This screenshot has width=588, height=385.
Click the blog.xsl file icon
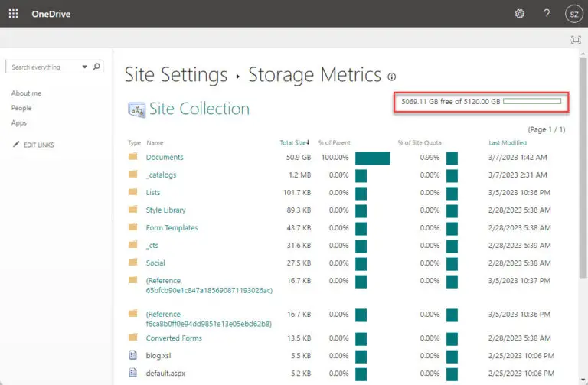[132, 356]
